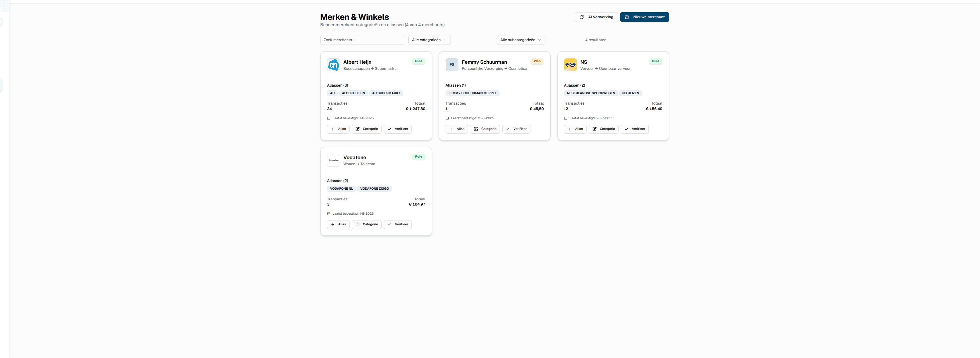Select the NEDERLANDSE SPOORWEGEN alias chip

(x=591, y=93)
